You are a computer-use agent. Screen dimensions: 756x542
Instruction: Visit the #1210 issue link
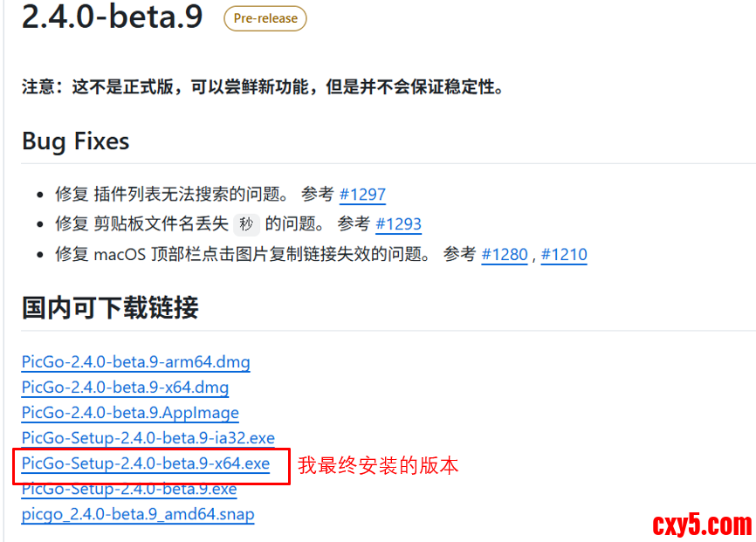pos(564,254)
